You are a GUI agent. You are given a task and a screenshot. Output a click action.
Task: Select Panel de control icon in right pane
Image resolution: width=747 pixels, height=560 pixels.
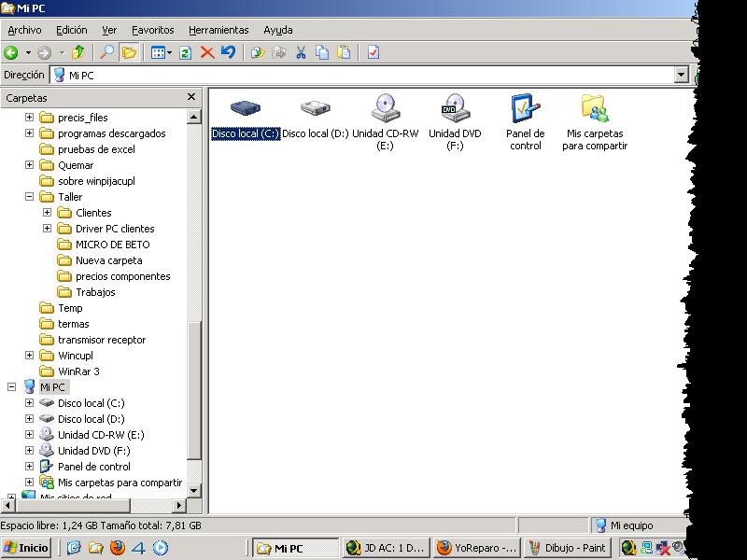(525, 122)
